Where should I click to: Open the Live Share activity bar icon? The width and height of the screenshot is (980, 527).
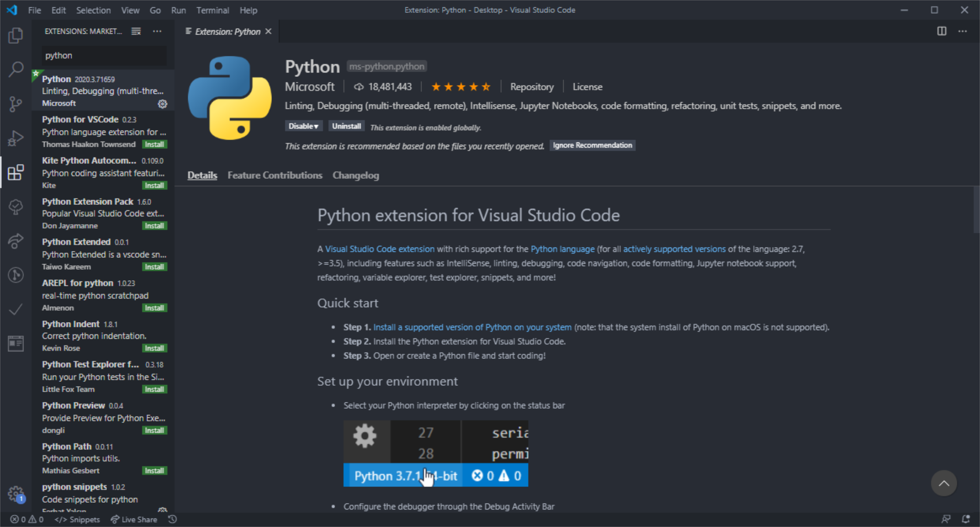click(15, 241)
